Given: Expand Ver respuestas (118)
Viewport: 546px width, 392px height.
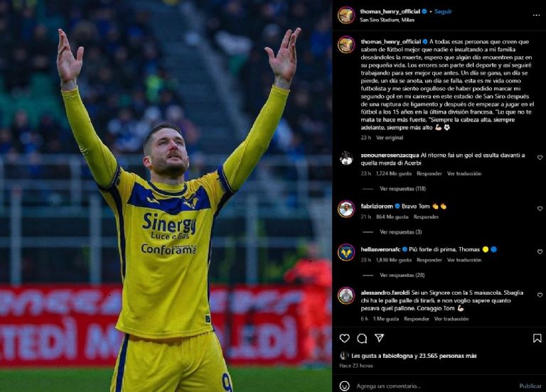Looking at the screenshot, I should point(402,189).
